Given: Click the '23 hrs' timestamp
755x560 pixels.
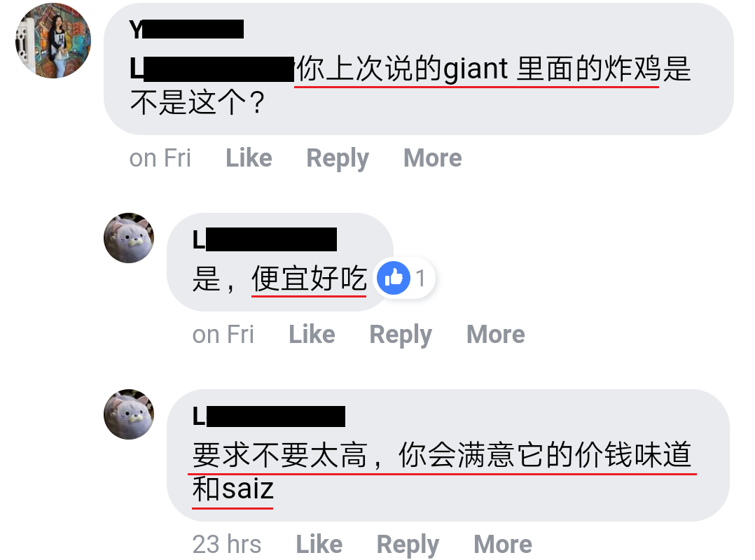Looking at the screenshot, I should point(227,544).
